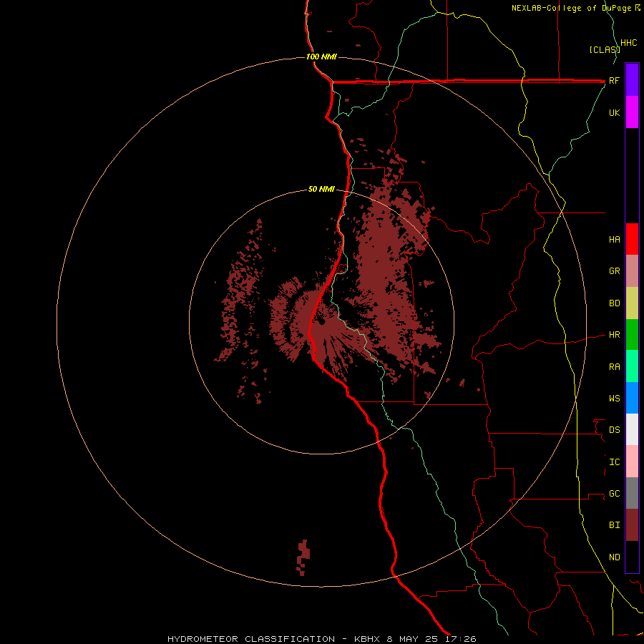Click the IC light-pink legend swatch
This screenshot has height=644, width=644.
pyautogui.click(x=632, y=462)
